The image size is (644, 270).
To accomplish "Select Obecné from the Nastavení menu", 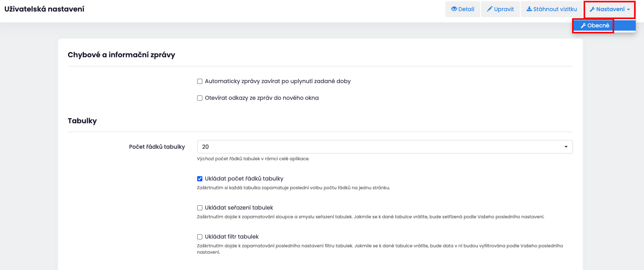I will point(598,25).
